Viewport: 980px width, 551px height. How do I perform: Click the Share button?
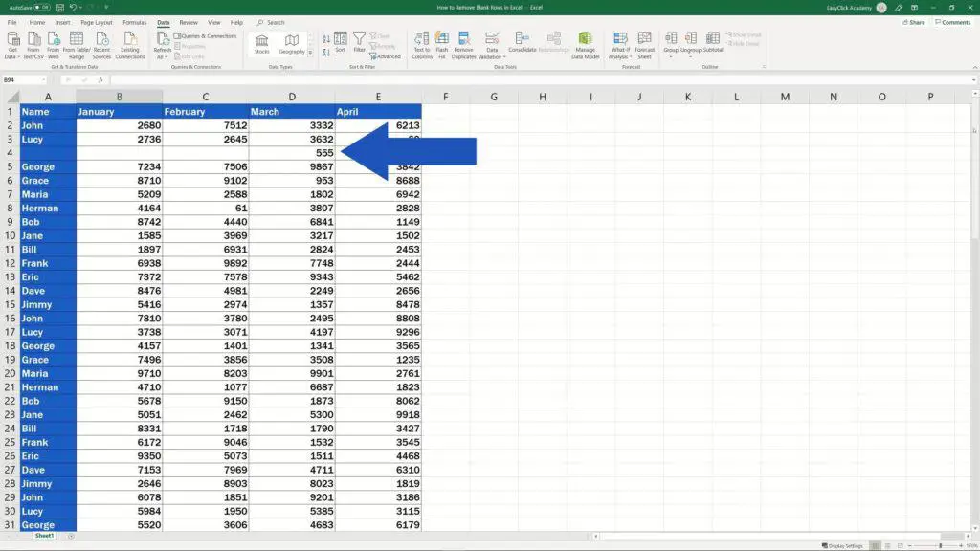click(x=913, y=22)
